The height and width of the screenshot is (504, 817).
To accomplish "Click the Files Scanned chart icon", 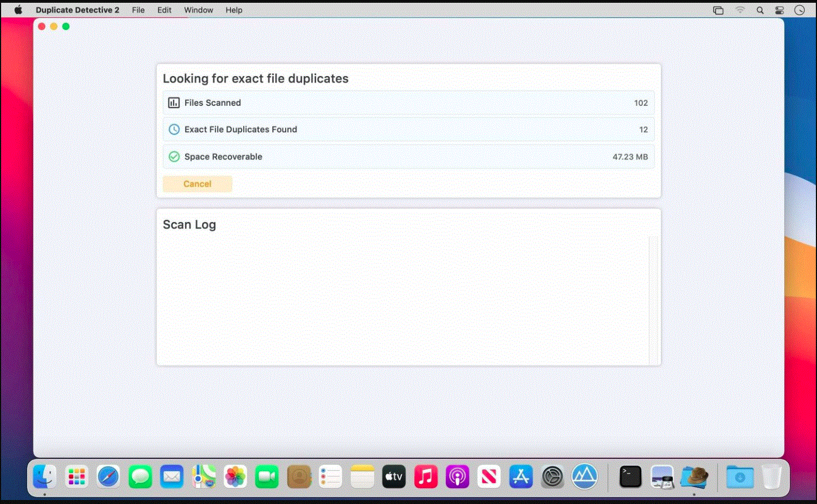I will [174, 103].
